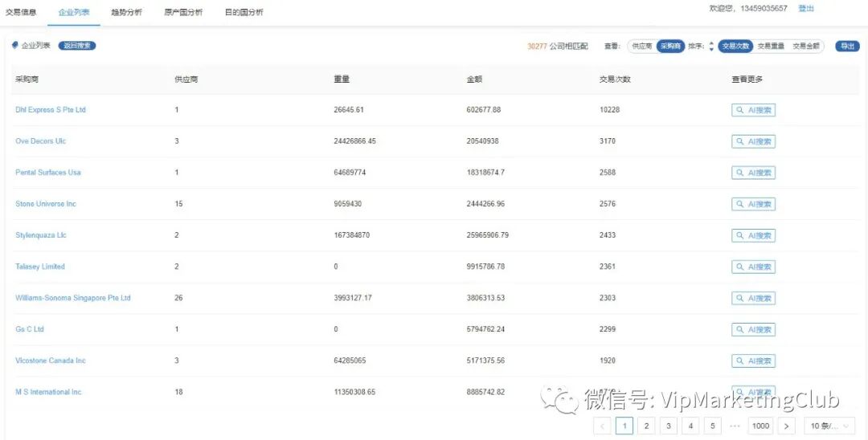Open M S International Inc link

point(48,392)
